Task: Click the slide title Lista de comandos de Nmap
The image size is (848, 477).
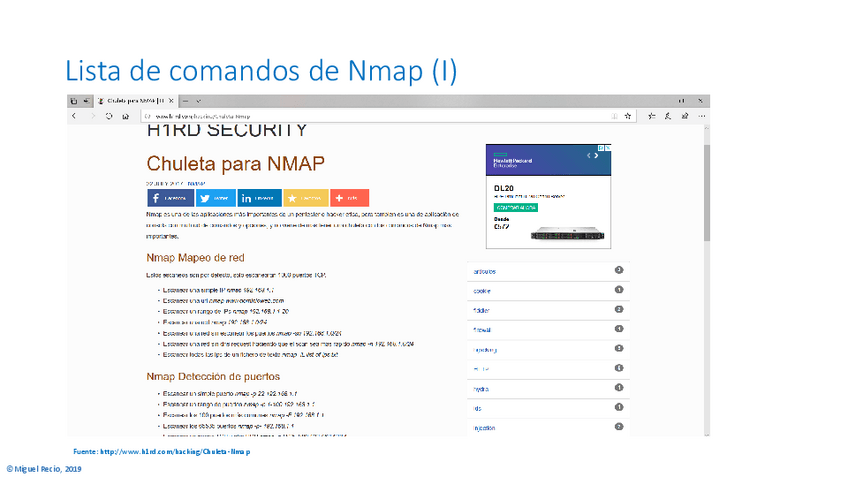Action: [261, 71]
